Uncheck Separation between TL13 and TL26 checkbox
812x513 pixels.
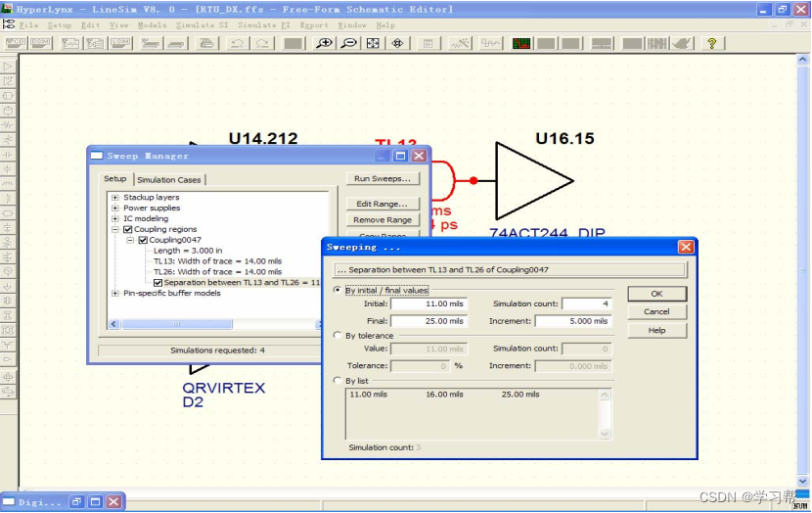point(158,282)
